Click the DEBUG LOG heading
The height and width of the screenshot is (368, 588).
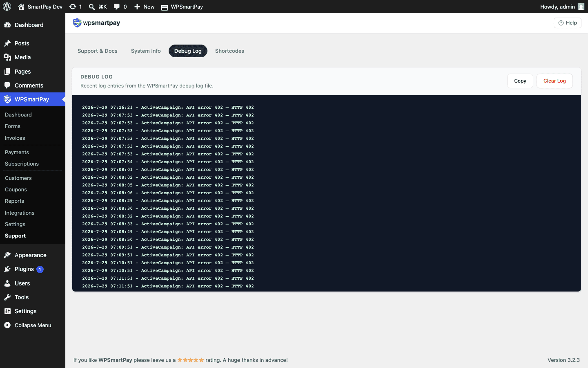point(96,77)
